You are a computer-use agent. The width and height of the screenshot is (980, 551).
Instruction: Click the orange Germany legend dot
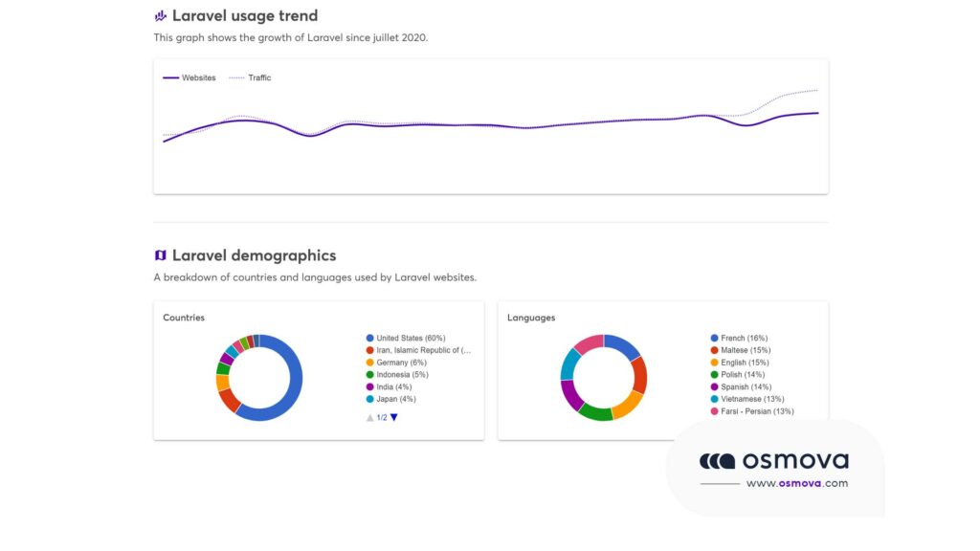click(x=369, y=363)
